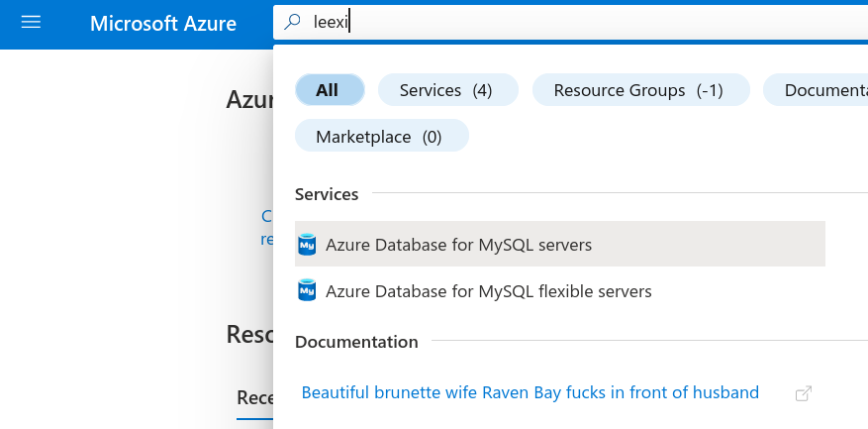Open the Raven Bay documentation link
This screenshot has height=429, width=868.
(530, 392)
